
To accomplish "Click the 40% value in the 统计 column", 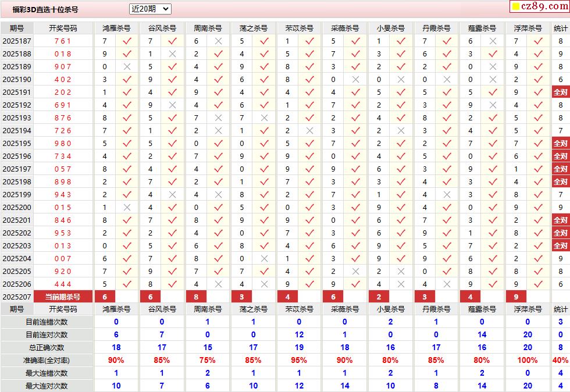I will (561, 361).
